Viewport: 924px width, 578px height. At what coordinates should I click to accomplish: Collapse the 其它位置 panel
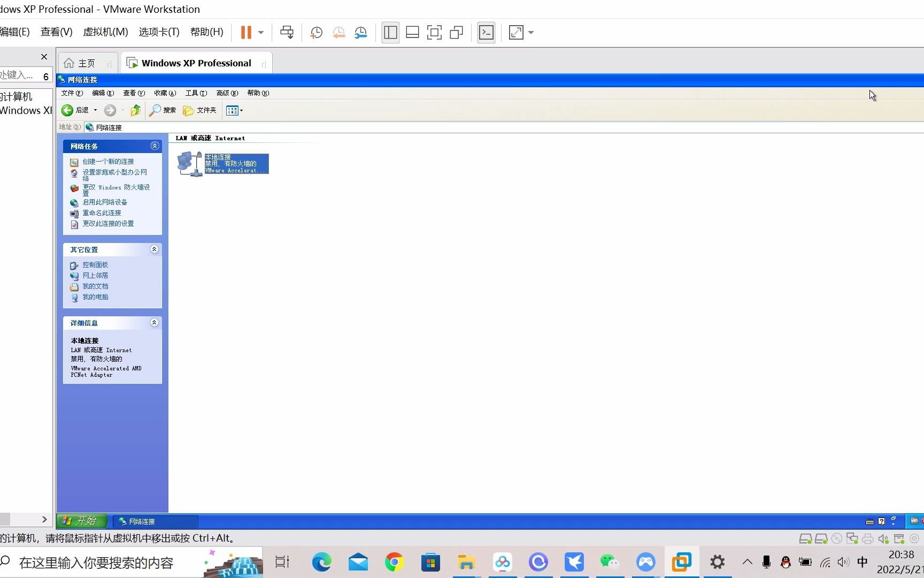155,249
